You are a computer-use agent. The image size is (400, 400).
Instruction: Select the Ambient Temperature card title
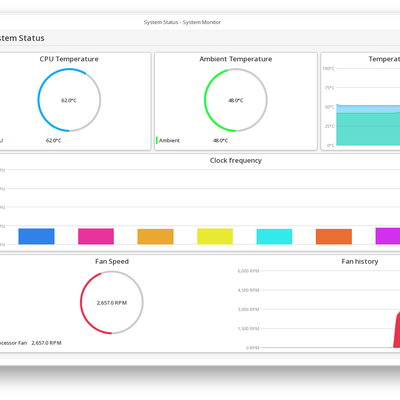tap(236, 59)
